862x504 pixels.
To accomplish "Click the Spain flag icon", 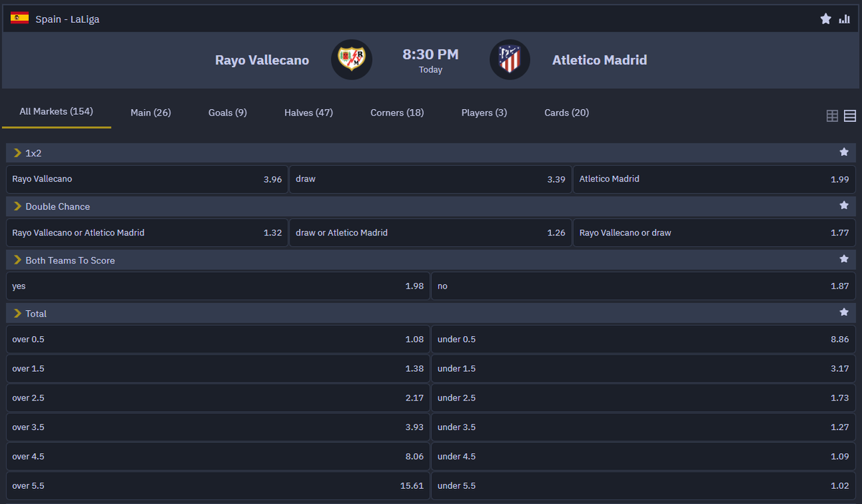I will tap(19, 18).
